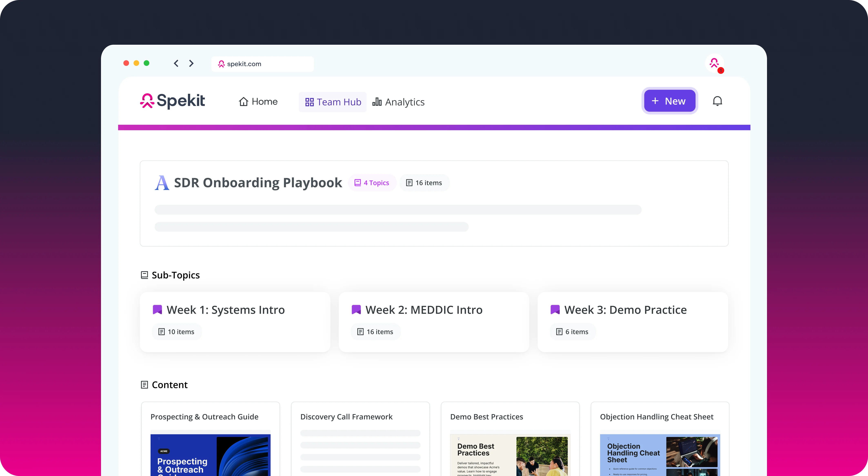This screenshot has height=476, width=868.
Task: Open Week 2: MEDDIC Intro card
Action: tap(434, 322)
